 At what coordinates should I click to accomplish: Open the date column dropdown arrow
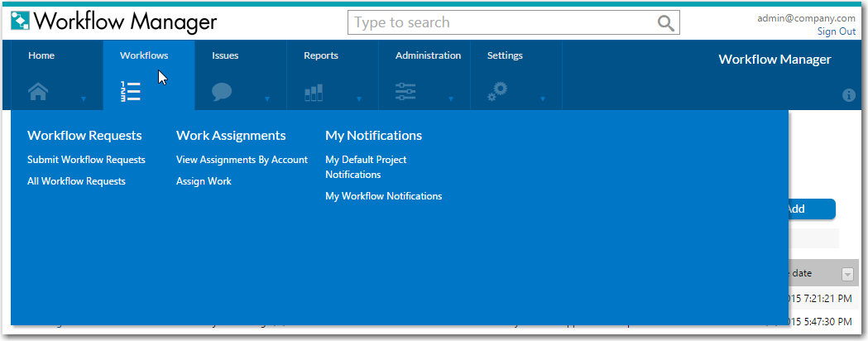(847, 274)
